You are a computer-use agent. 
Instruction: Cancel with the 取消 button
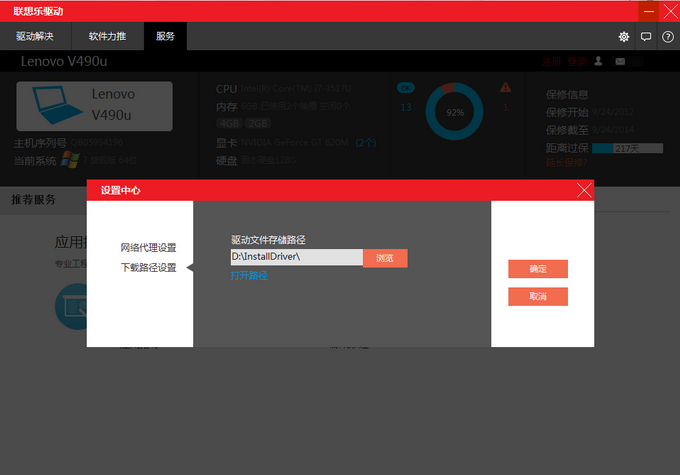tap(538, 297)
